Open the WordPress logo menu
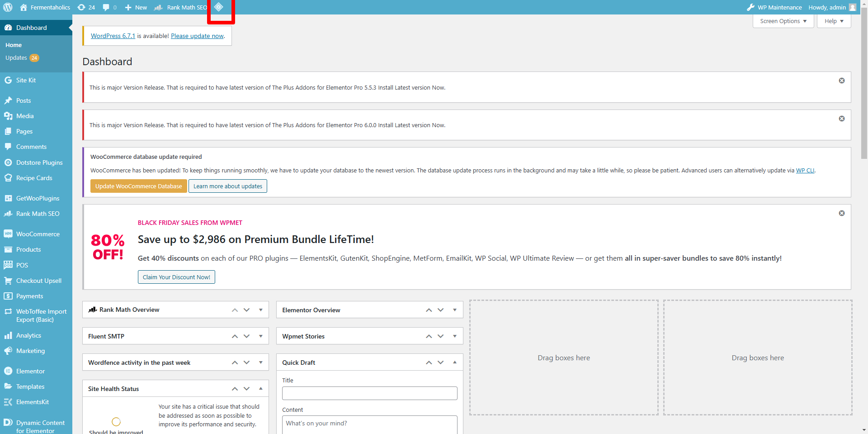This screenshot has height=434, width=868. pyautogui.click(x=8, y=7)
